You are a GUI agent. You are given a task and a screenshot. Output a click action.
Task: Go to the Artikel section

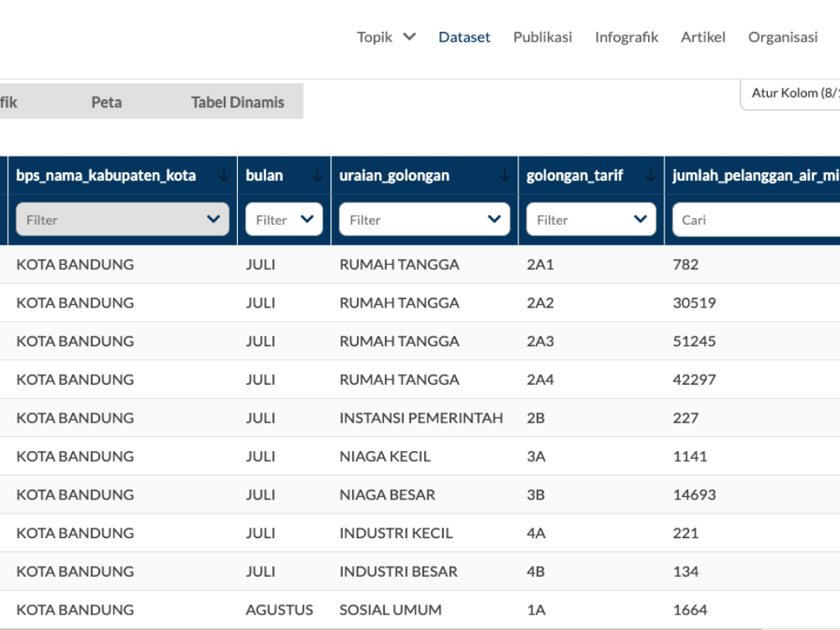703,37
